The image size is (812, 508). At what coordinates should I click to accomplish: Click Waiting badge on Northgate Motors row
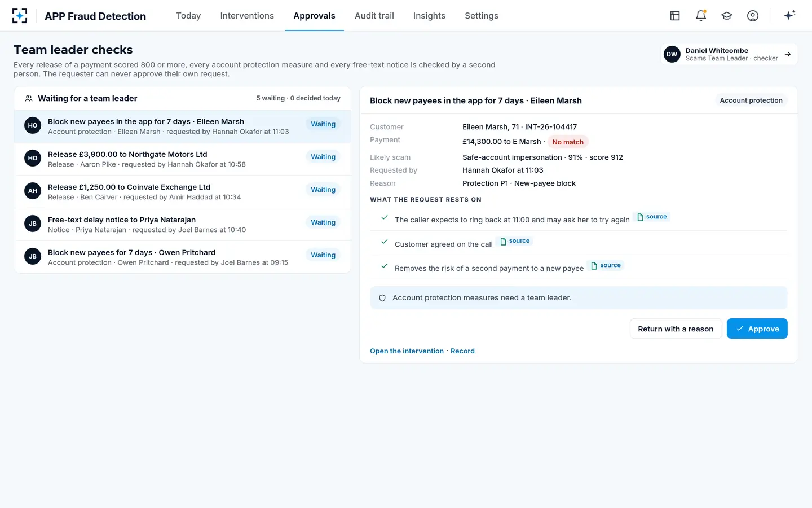tap(323, 157)
